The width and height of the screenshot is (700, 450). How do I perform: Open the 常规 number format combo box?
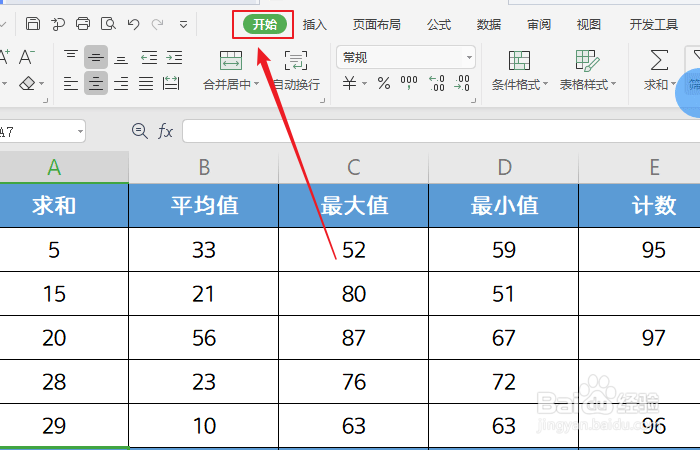pyautogui.click(x=406, y=57)
